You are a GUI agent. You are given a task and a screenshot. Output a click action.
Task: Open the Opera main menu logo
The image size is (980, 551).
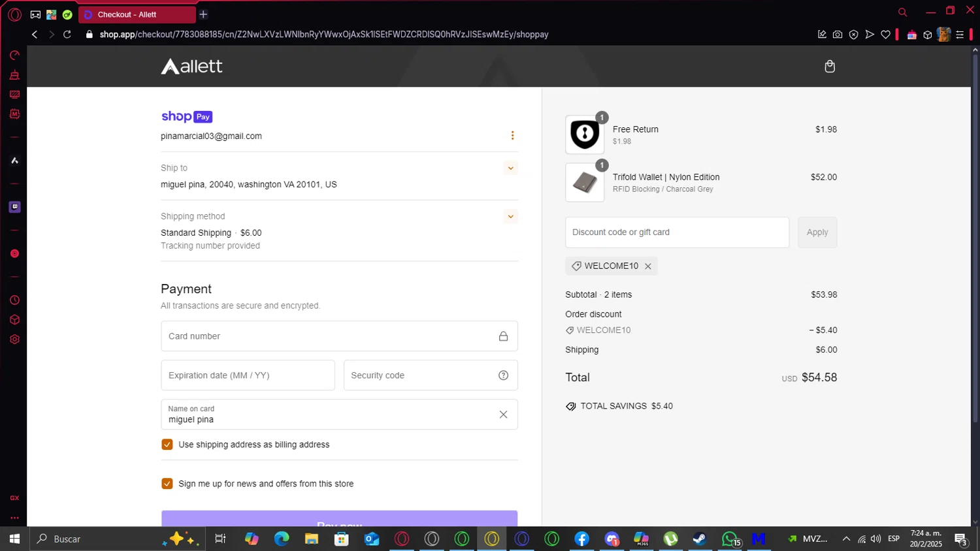tap(14, 14)
